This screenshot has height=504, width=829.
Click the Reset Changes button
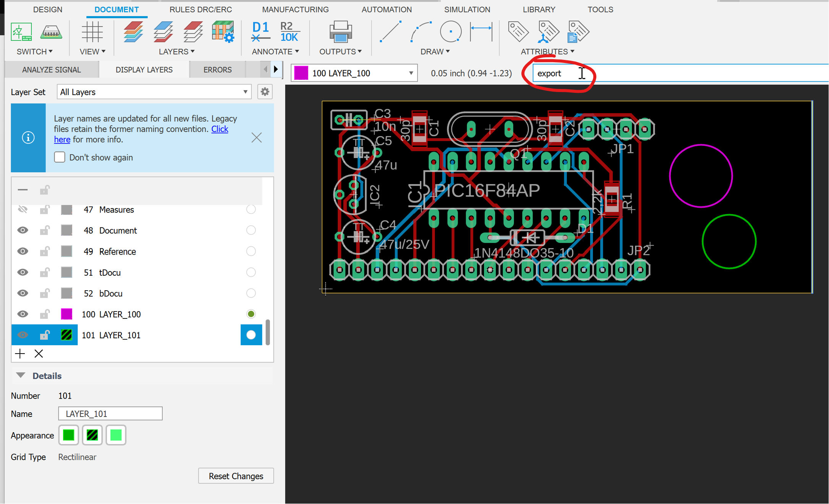click(236, 476)
